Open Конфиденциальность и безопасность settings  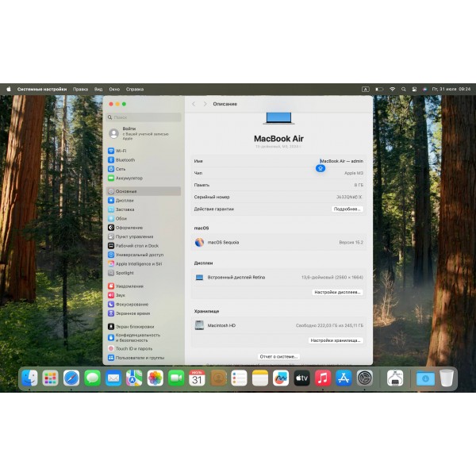coord(134,338)
